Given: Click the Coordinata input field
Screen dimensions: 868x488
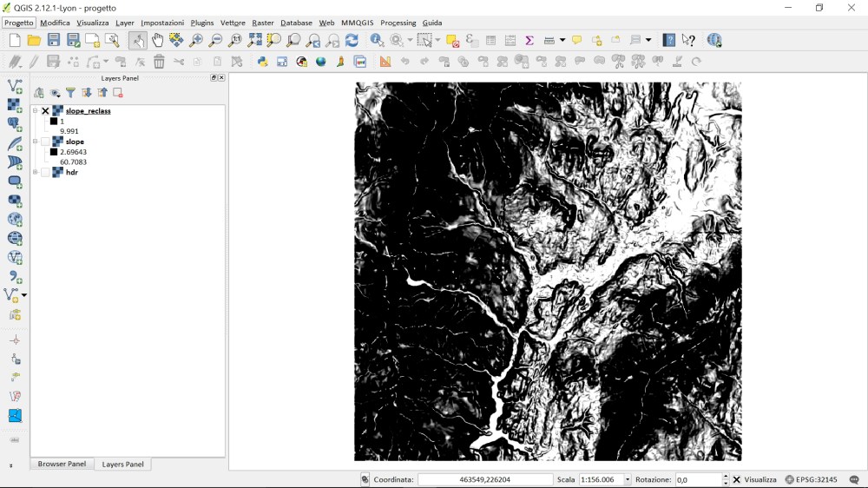Looking at the screenshot, I should tap(485, 479).
